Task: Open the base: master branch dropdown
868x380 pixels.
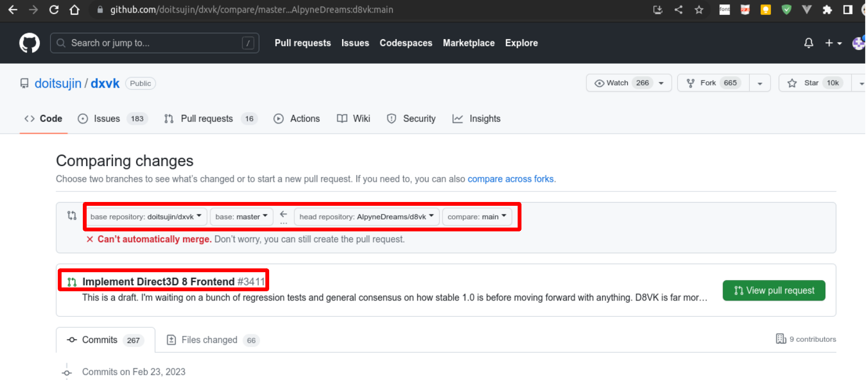Action: pyautogui.click(x=242, y=217)
